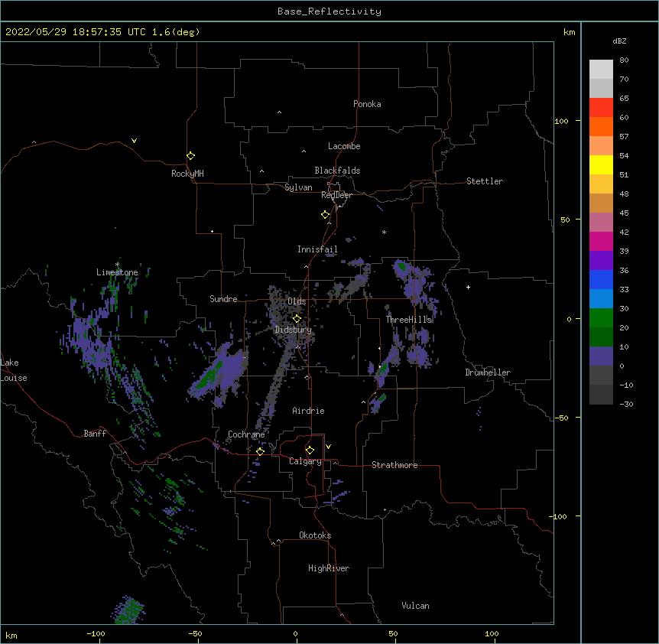Click the Innisfail city label
Viewport: 659px width, 644px height.
(317, 249)
